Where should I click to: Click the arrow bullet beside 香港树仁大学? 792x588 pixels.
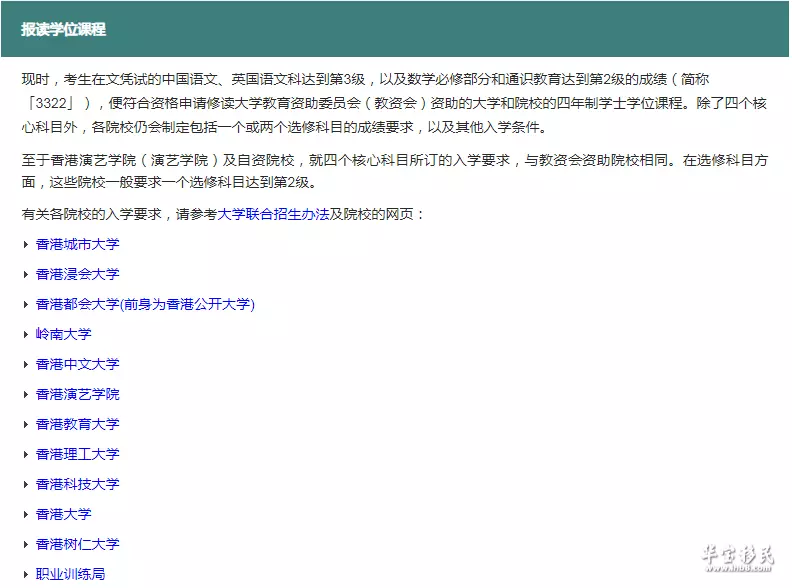click(26, 545)
